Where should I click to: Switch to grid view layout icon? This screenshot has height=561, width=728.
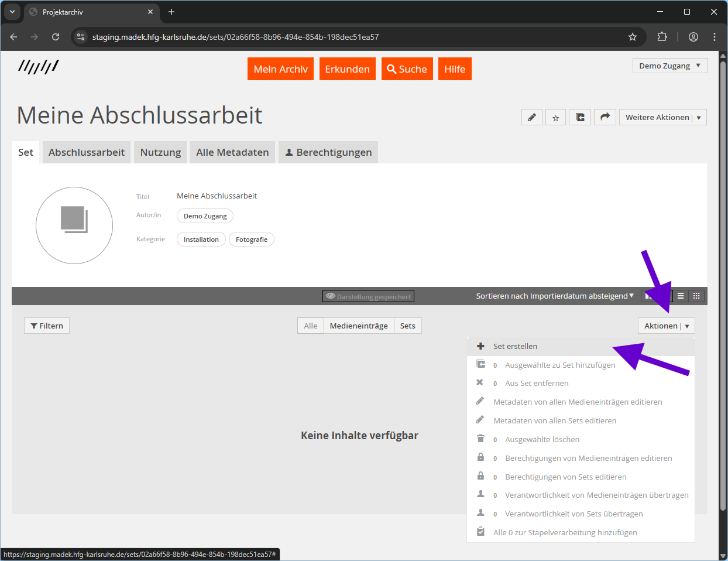tap(696, 296)
